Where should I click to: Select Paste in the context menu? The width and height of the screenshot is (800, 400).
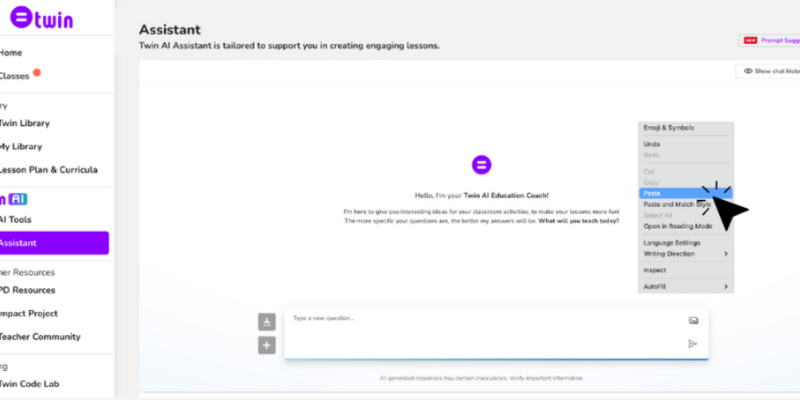[x=686, y=193]
